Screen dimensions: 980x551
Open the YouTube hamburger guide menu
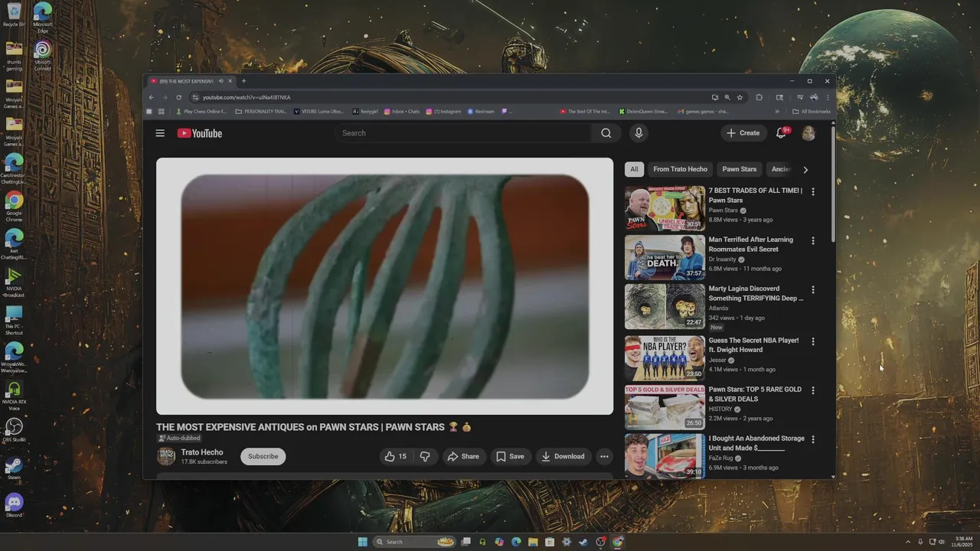[160, 133]
